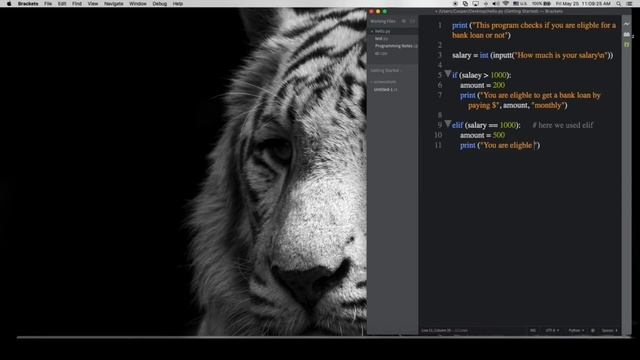Image resolution: width=640 pixels, height=360 pixels.
Task: Click the Brackets window title path
Action: pos(499,11)
